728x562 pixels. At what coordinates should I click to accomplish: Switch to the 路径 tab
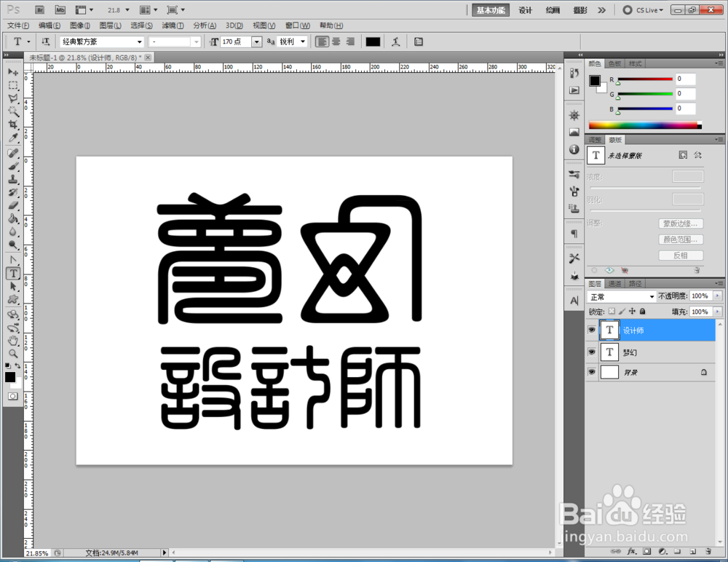point(635,283)
